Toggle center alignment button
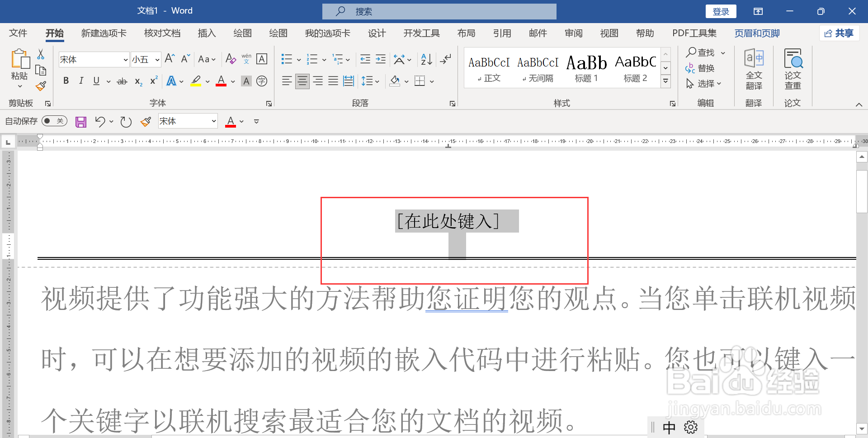Viewport: 868px width, 438px height. pos(302,81)
